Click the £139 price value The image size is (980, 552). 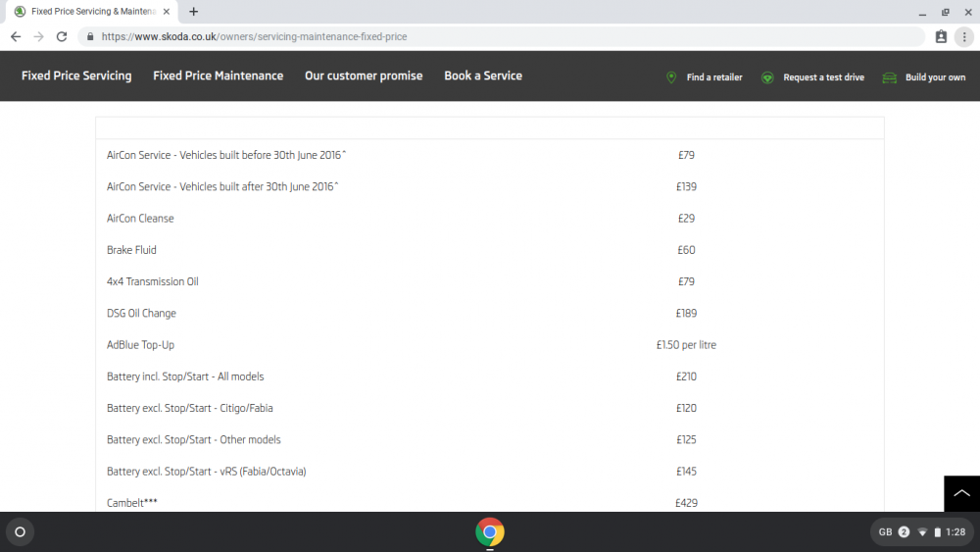pos(686,186)
